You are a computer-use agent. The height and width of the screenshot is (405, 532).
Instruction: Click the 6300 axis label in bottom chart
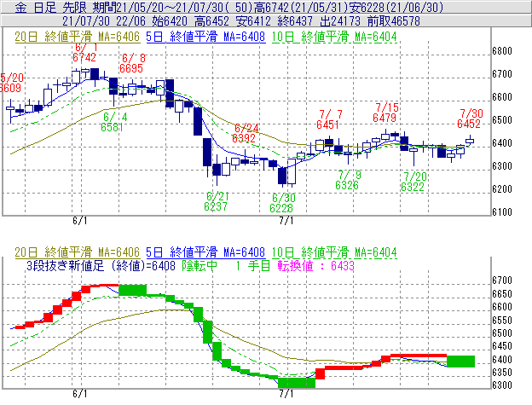tap(502, 385)
